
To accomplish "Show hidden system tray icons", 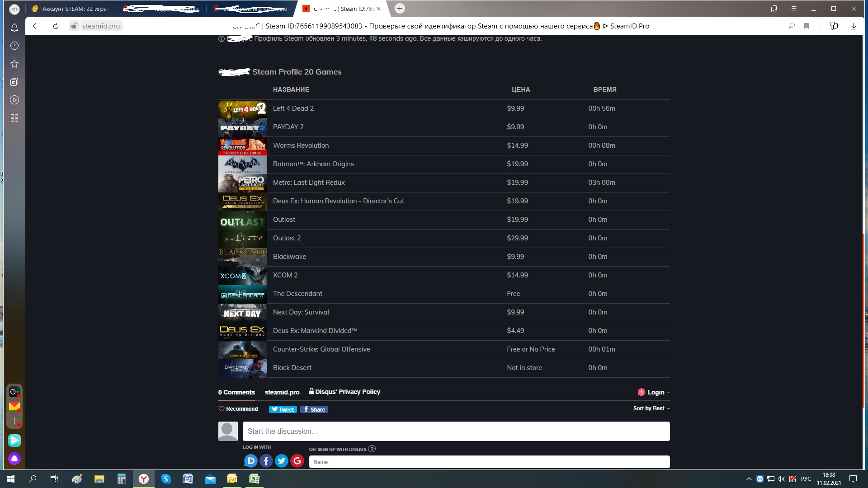I will pyautogui.click(x=749, y=479).
